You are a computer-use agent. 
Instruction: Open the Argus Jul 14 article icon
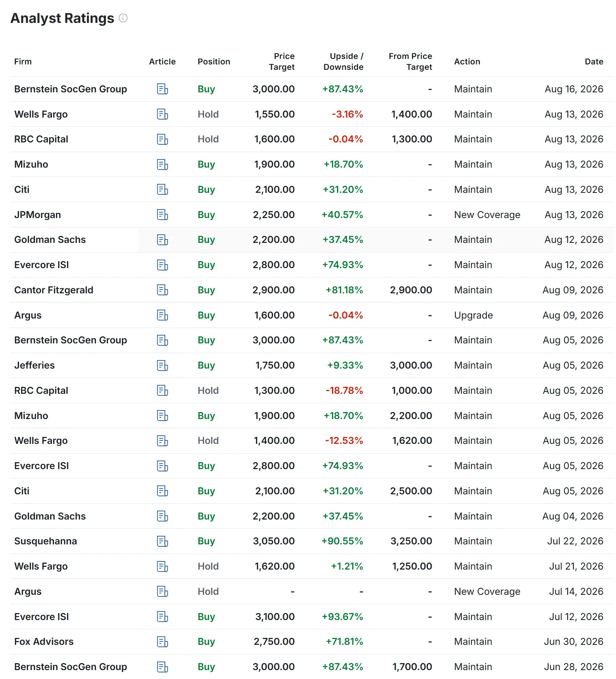[162, 591]
